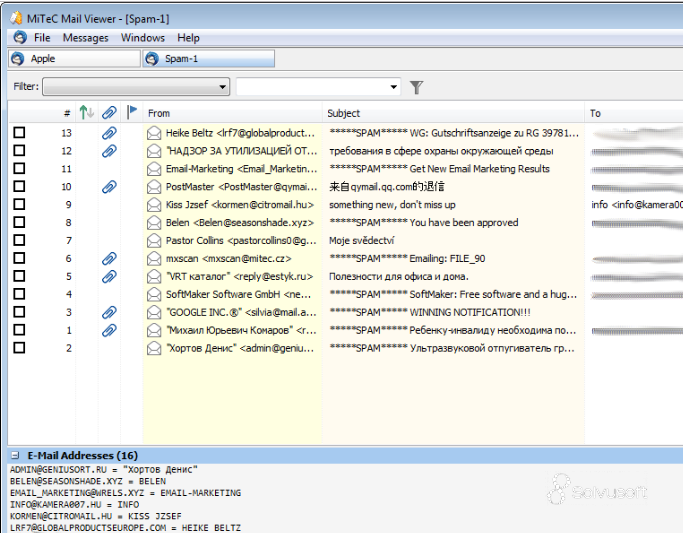
Task: Click attachment paperclip for message 6
Action: [109, 259]
